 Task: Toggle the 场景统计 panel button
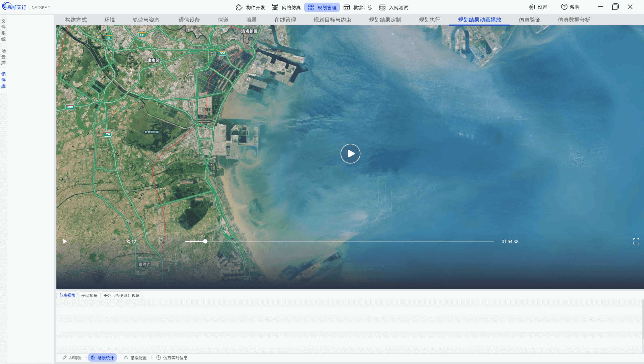pyautogui.click(x=102, y=358)
